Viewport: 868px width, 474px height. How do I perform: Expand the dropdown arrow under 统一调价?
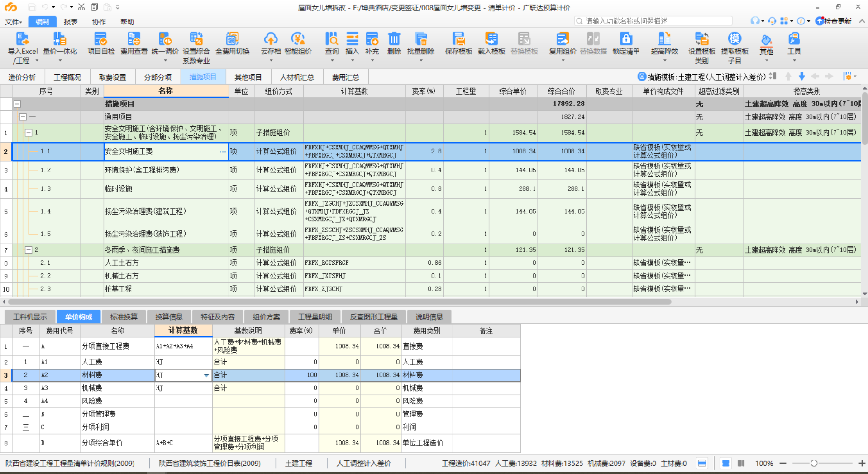165,60
